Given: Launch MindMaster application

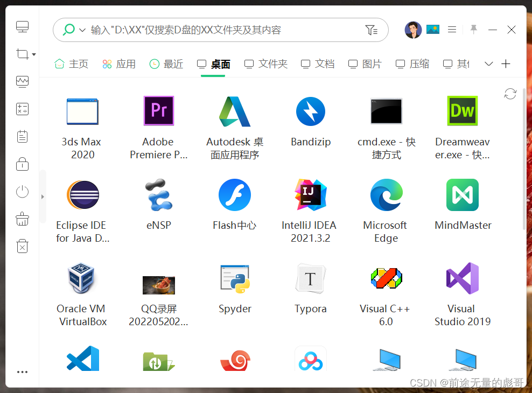Looking at the screenshot, I should pyautogui.click(x=463, y=195).
